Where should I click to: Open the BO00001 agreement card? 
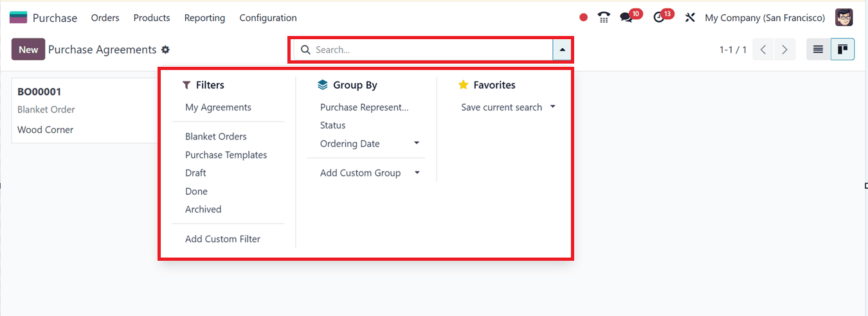pyautogui.click(x=85, y=110)
